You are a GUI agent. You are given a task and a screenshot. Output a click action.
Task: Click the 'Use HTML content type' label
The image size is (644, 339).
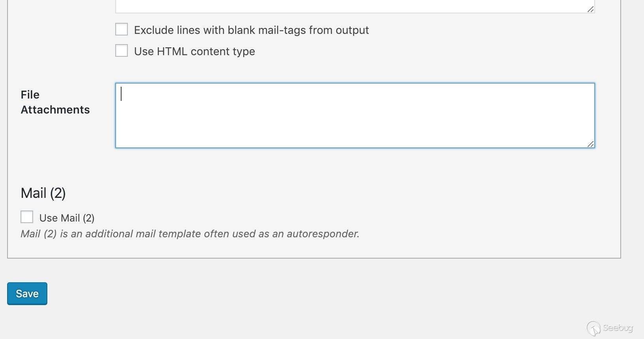tap(195, 52)
